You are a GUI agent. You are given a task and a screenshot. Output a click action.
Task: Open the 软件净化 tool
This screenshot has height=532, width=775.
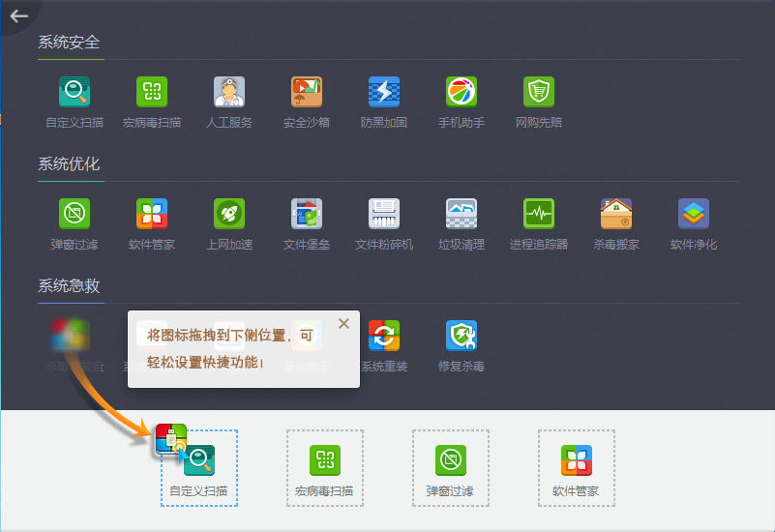click(x=694, y=223)
